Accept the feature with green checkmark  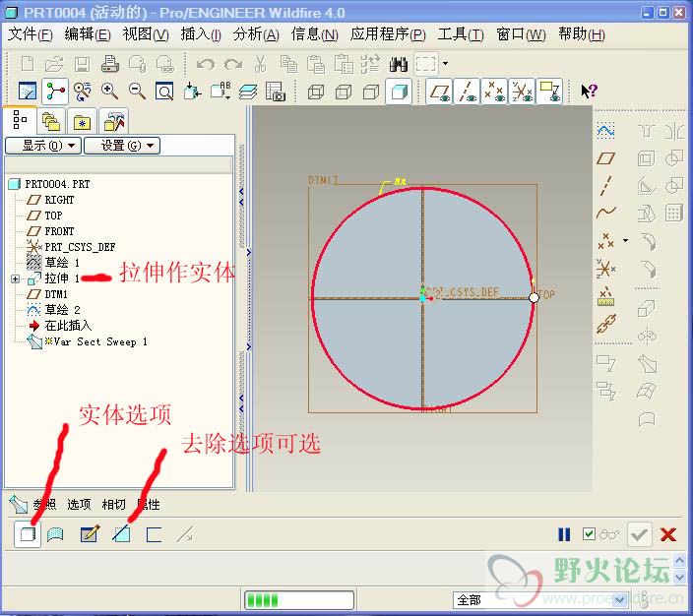(x=639, y=534)
